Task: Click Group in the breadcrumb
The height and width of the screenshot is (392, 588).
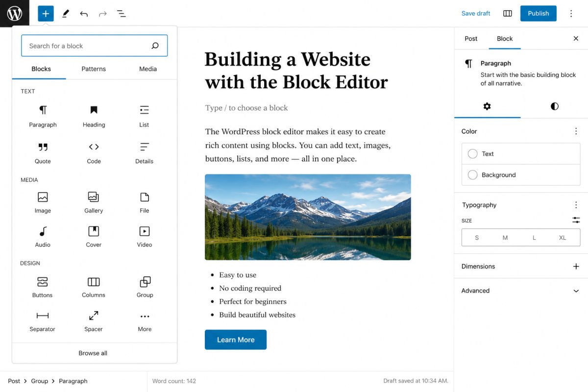Action: [x=40, y=381]
